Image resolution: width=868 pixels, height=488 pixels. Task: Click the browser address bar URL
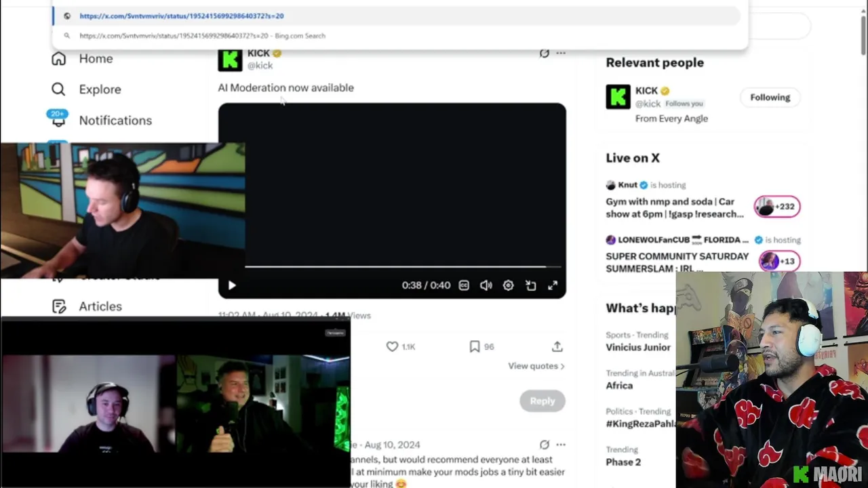click(x=182, y=16)
